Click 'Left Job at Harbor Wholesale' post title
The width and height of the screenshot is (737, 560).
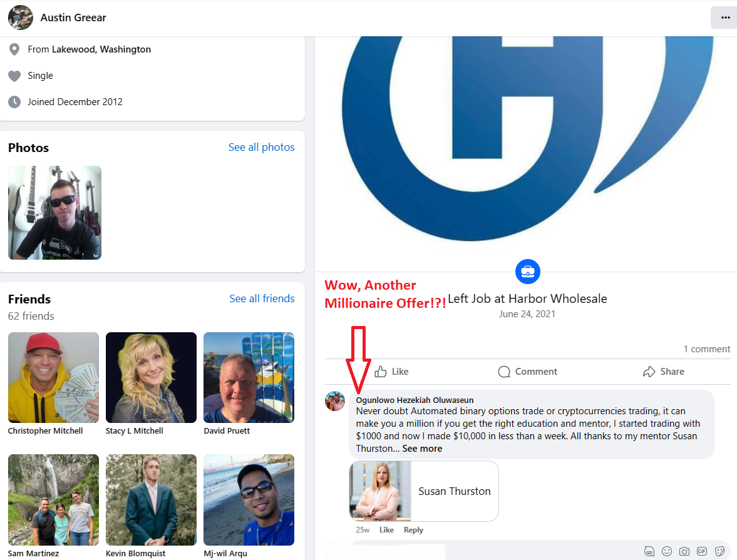click(527, 299)
